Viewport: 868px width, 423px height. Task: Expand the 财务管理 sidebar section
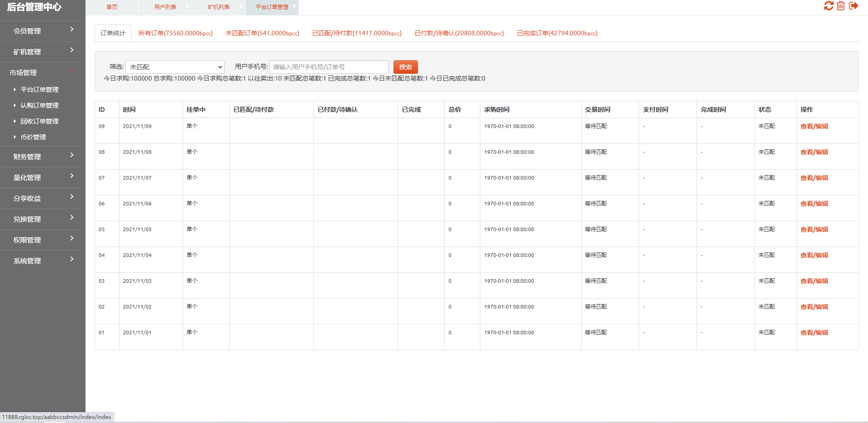click(40, 157)
